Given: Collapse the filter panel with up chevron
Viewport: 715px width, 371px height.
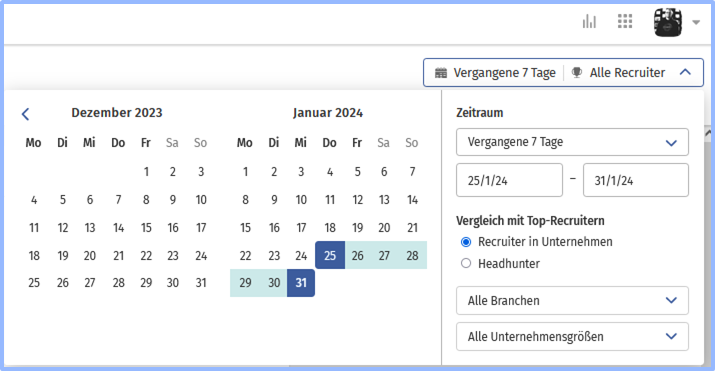Looking at the screenshot, I should coord(685,72).
